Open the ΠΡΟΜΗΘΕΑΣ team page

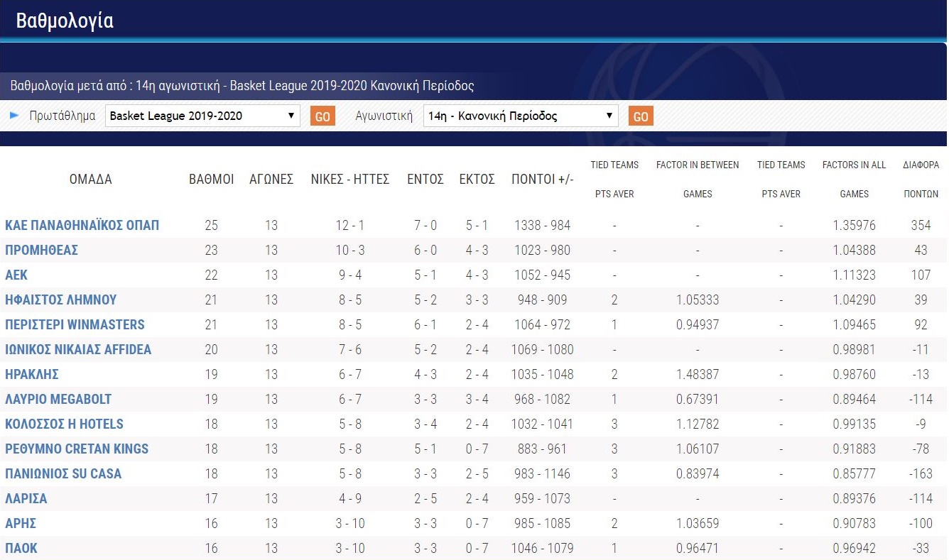[x=41, y=251]
